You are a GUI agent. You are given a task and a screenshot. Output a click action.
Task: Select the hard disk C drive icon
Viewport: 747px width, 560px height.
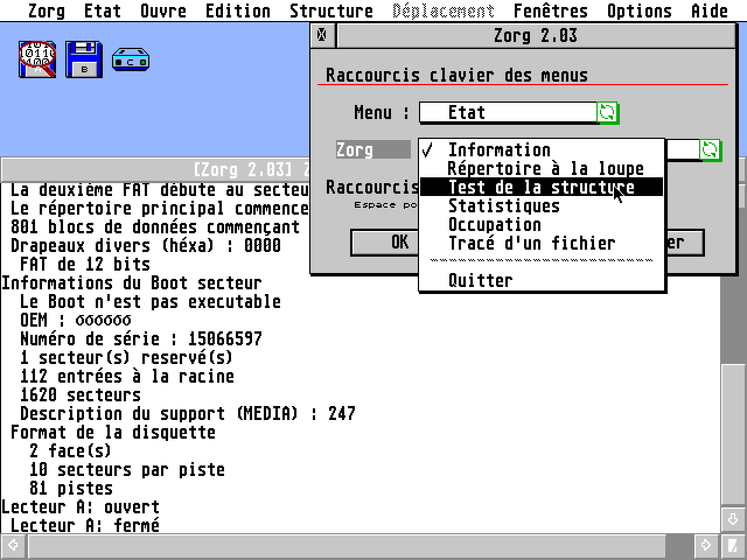tap(130, 59)
